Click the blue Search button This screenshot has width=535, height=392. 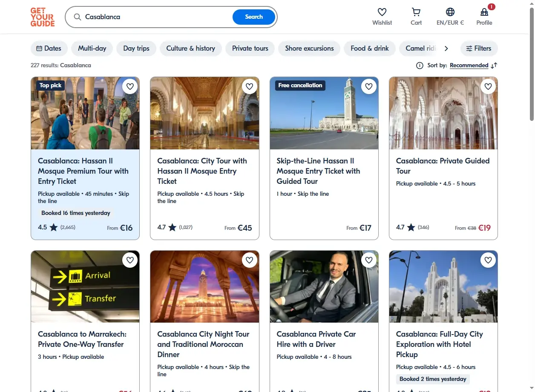click(254, 17)
